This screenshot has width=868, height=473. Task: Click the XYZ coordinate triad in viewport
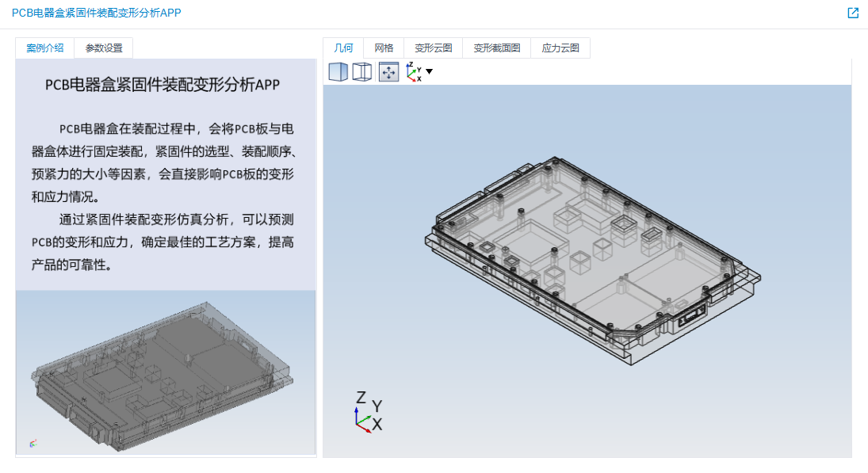[369, 412]
